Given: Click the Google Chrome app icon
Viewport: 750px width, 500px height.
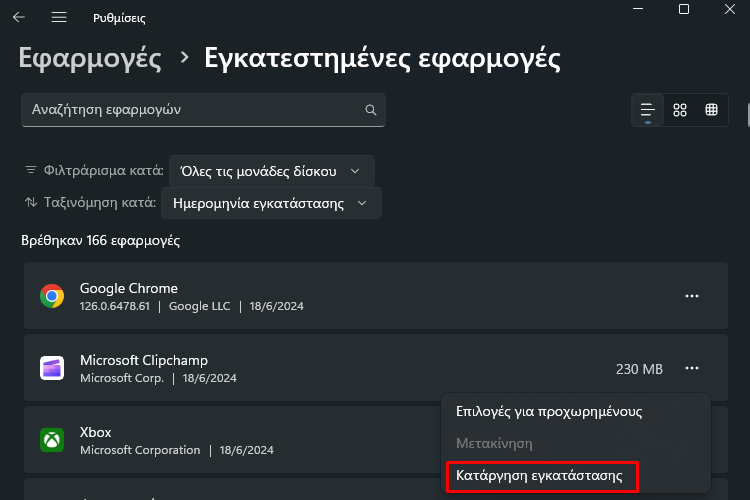Looking at the screenshot, I should (52, 296).
